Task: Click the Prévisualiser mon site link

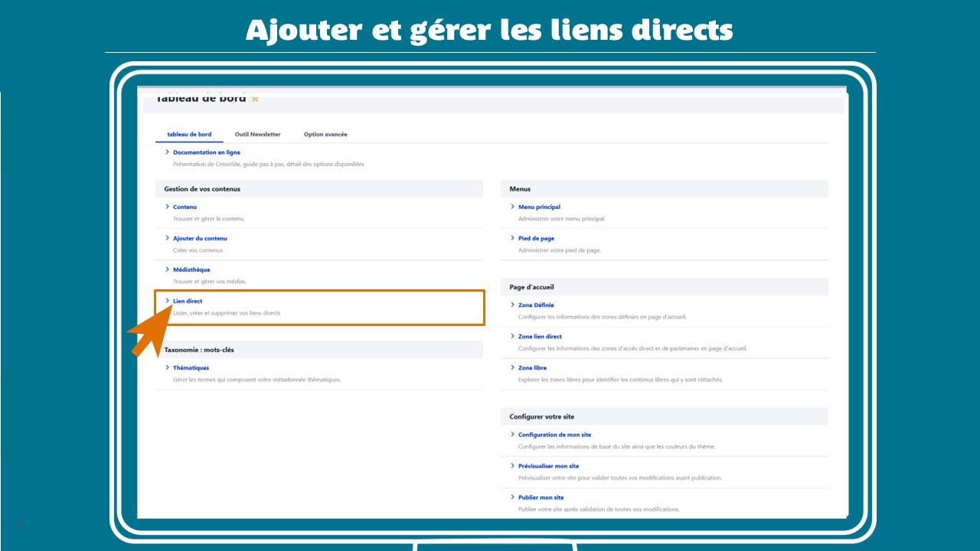Action: pyautogui.click(x=548, y=466)
